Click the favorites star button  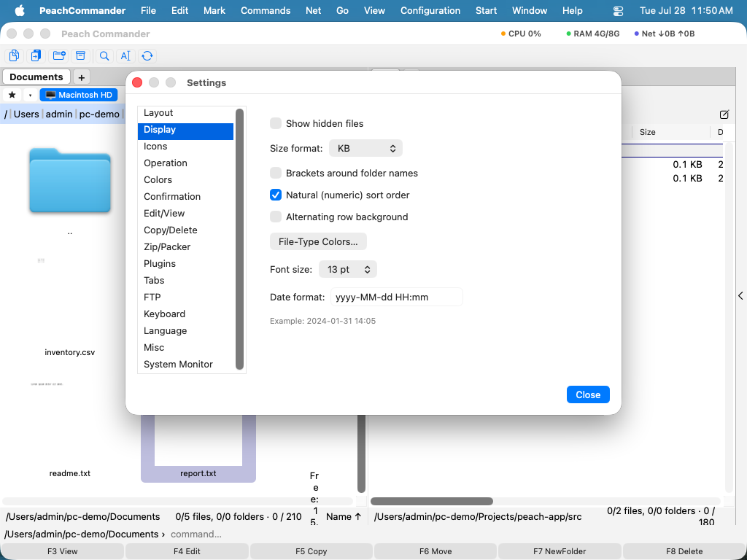[x=12, y=95]
